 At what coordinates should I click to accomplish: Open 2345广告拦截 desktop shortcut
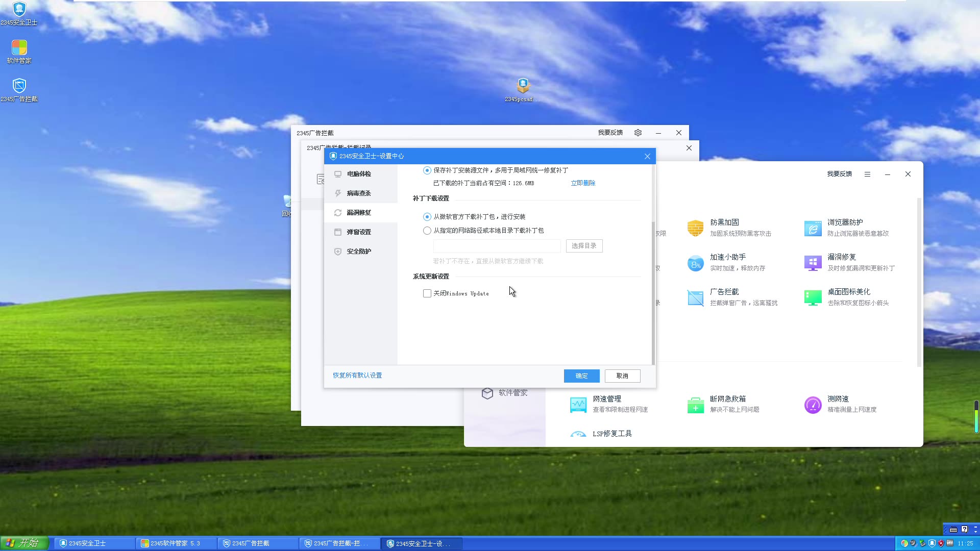[19, 90]
